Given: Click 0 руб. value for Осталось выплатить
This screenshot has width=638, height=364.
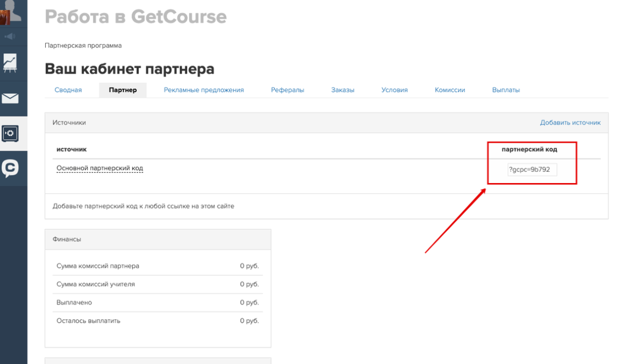Looking at the screenshot, I should [249, 321].
